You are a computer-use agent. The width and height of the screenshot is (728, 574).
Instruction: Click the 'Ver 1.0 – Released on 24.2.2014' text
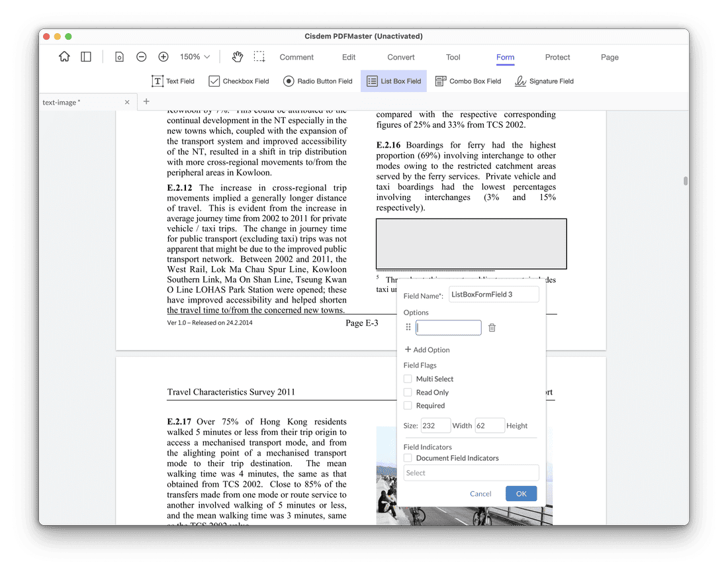(210, 323)
